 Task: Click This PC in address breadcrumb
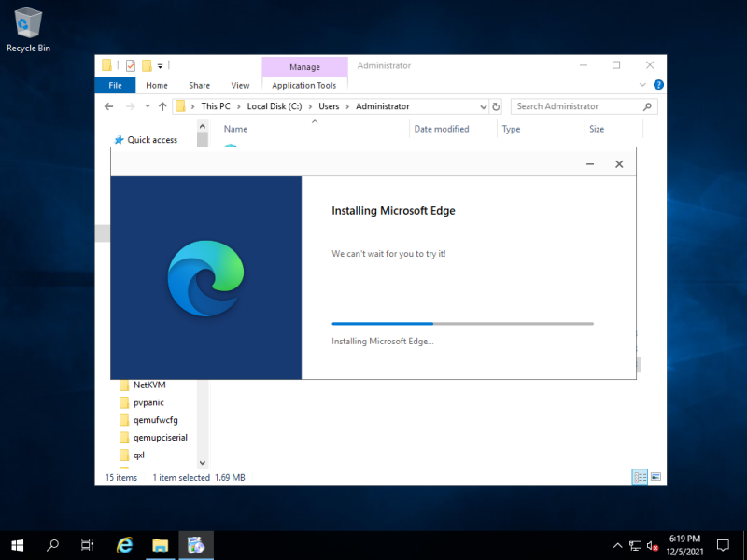(216, 106)
